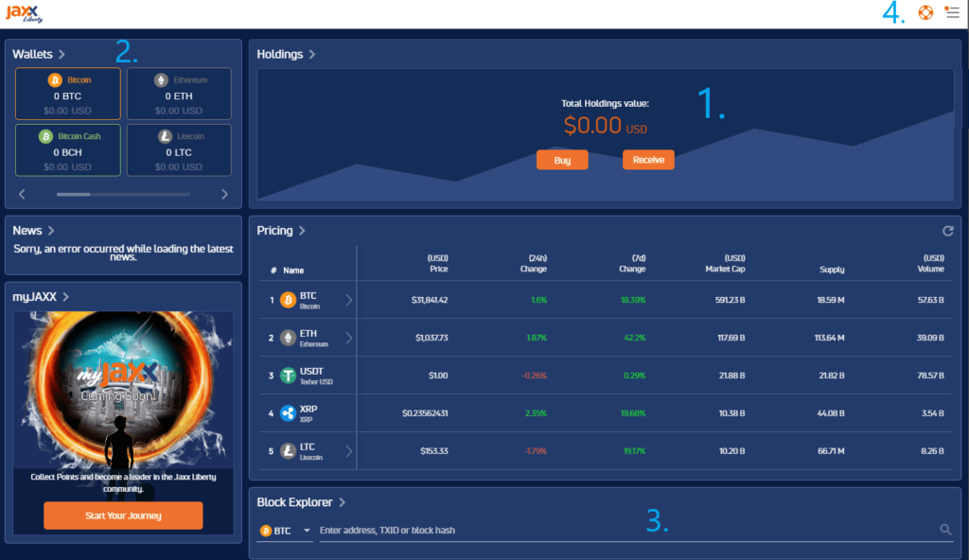Click the wallets carousel scrollbar
This screenshot has height=560, width=969.
[x=124, y=194]
